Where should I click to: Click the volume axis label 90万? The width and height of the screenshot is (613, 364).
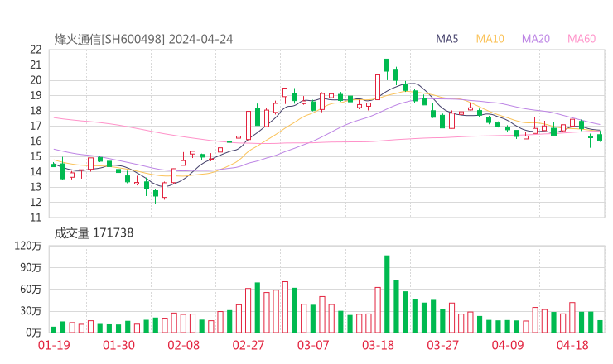click(31, 267)
